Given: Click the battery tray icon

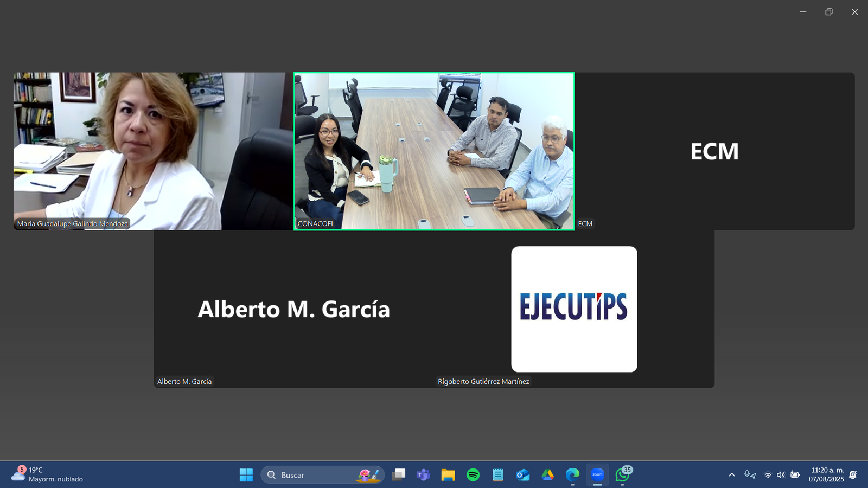Looking at the screenshot, I should coord(795,475).
